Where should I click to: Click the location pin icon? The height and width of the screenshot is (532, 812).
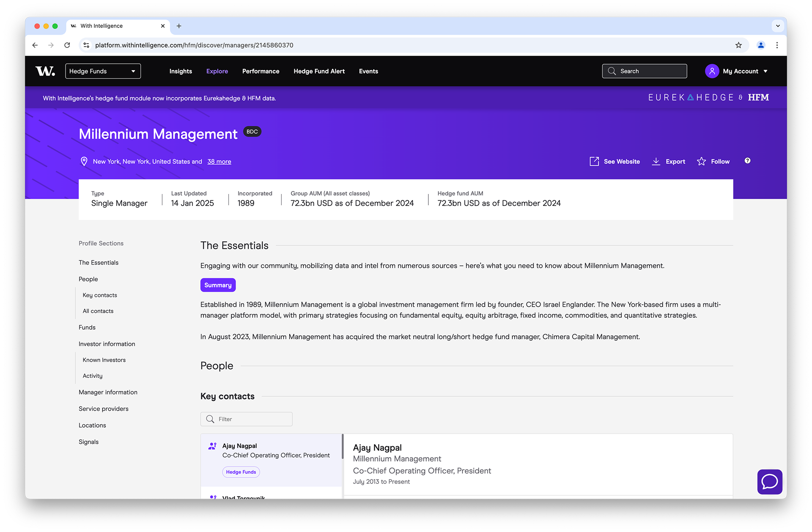[x=84, y=161]
